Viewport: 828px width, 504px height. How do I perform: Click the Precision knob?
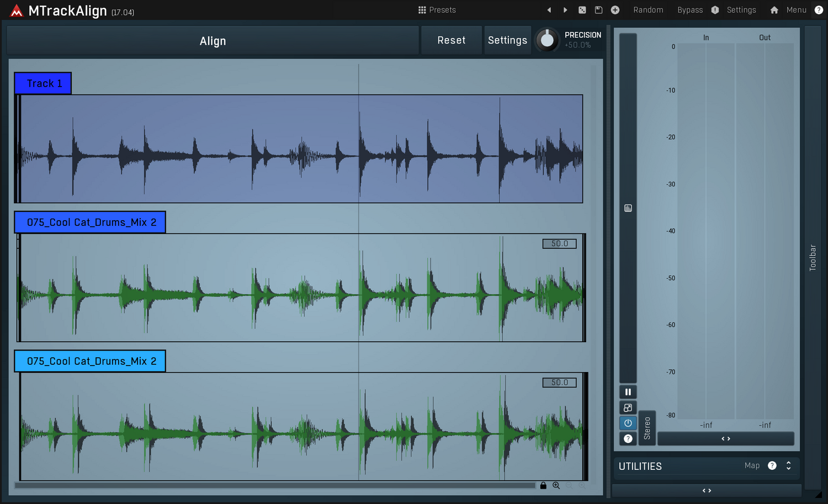[x=547, y=40]
